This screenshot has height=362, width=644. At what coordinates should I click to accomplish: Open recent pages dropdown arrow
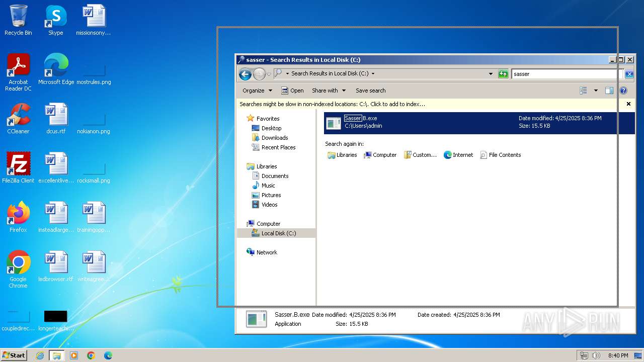point(269,74)
